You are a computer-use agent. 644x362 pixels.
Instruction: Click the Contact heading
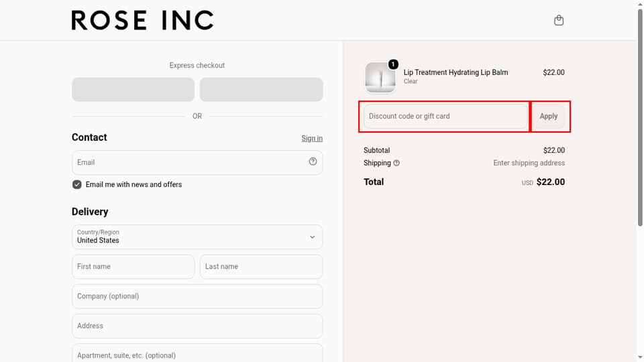89,137
